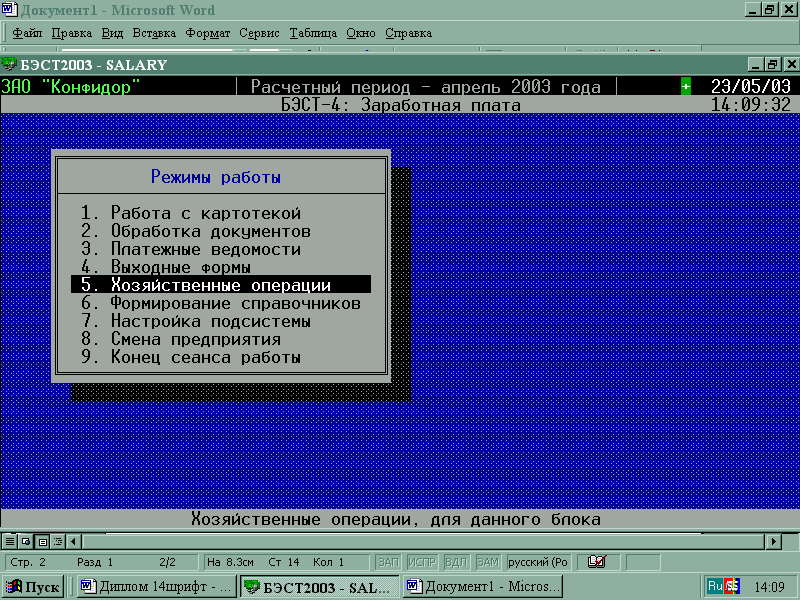Click the taskbar clock showing 14:09

click(769, 587)
